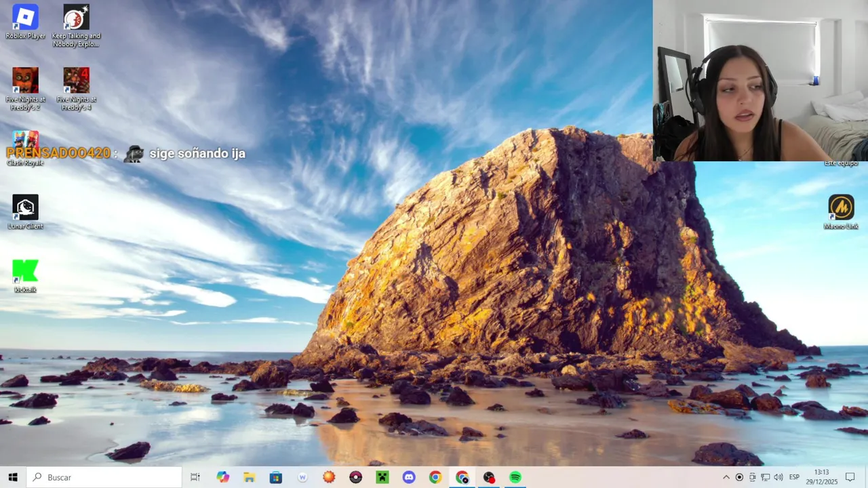Image resolution: width=868 pixels, height=488 pixels.
Task: Select the kicktalk desktop shortcut
Action: pos(25,275)
